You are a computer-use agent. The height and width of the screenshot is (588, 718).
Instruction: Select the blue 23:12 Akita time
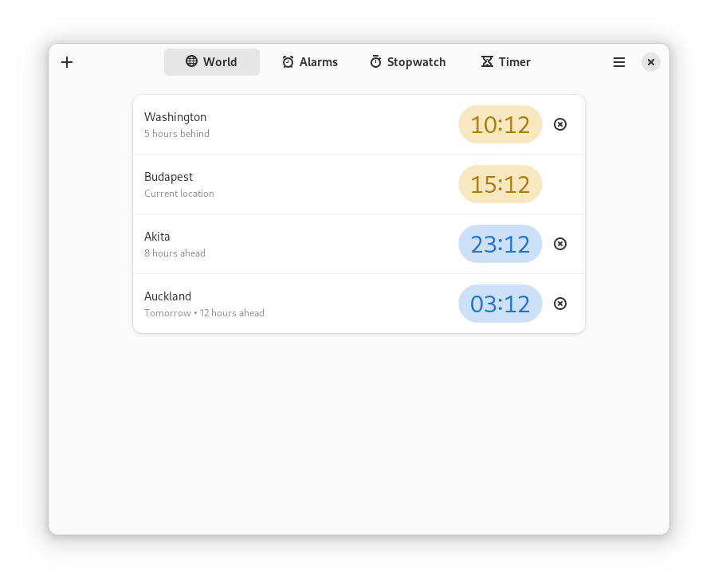click(x=500, y=244)
